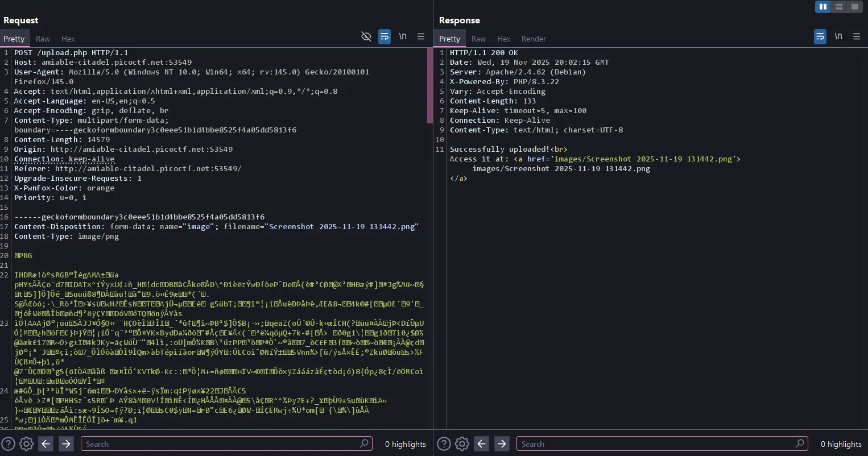868x456 pixels.
Task: Click the help question-mark icon beside Request search
Action: [x=7, y=443]
